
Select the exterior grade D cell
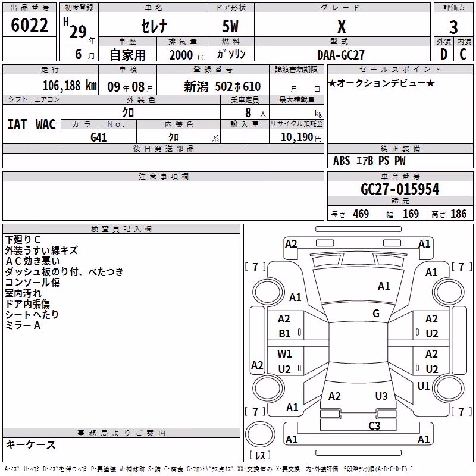pos(444,54)
